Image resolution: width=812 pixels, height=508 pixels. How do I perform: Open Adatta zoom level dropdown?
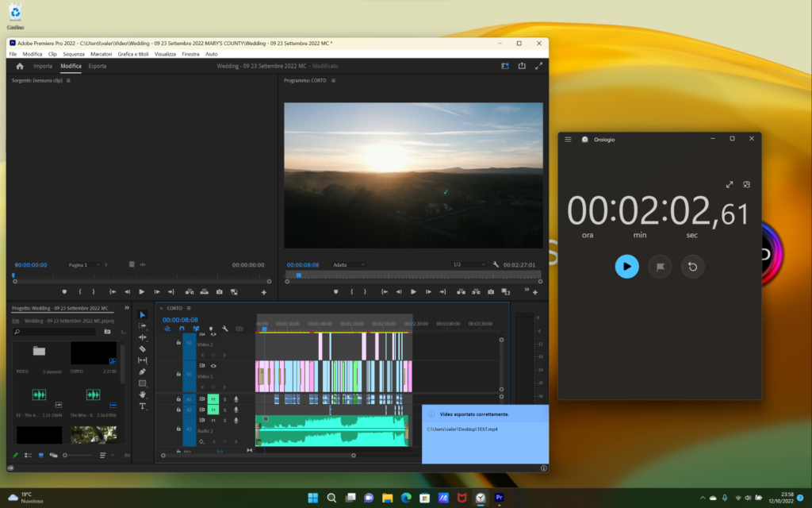(349, 265)
